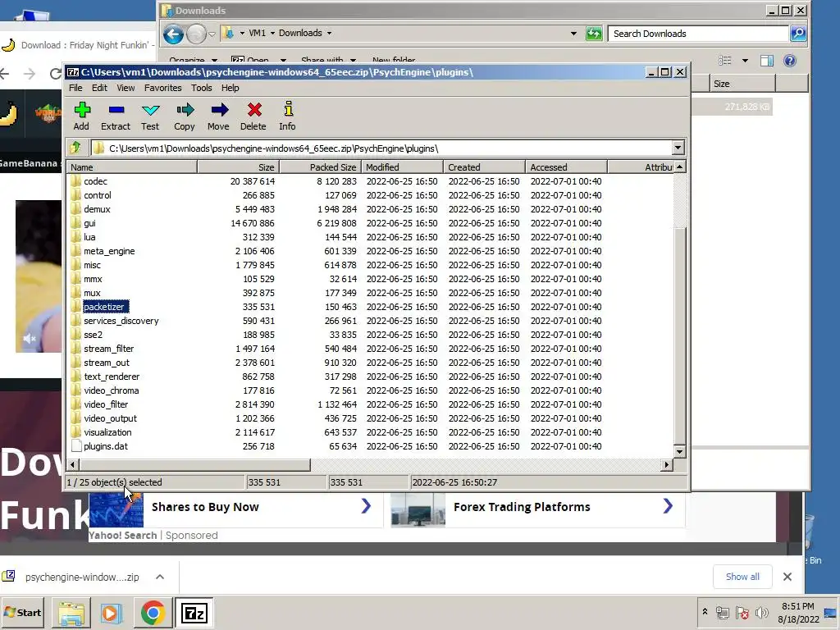Expand the VM1 breadcrumb dropdown arrow
The image size is (840, 630).
tap(272, 33)
